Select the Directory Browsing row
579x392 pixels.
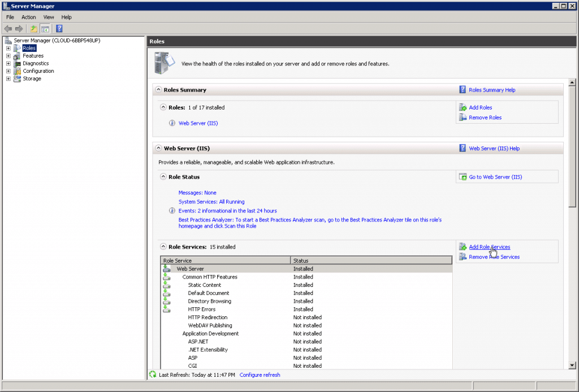pyautogui.click(x=306, y=301)
